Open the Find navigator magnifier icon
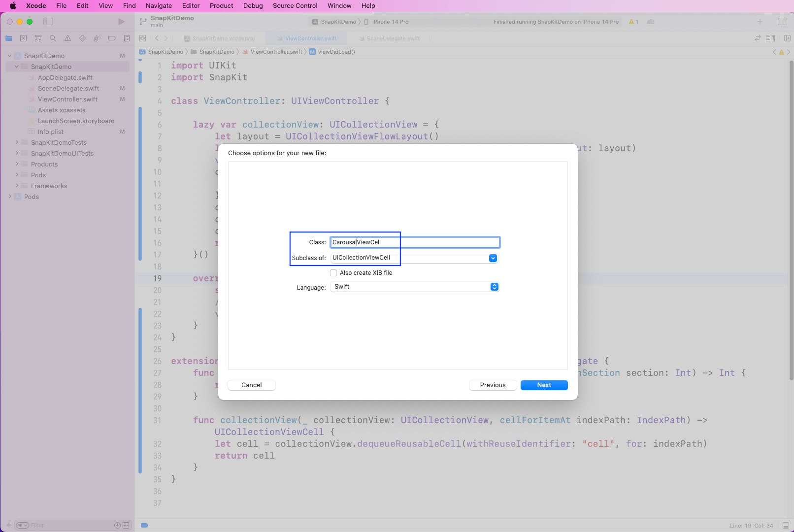The image size is (794, 532). point(53,38)
